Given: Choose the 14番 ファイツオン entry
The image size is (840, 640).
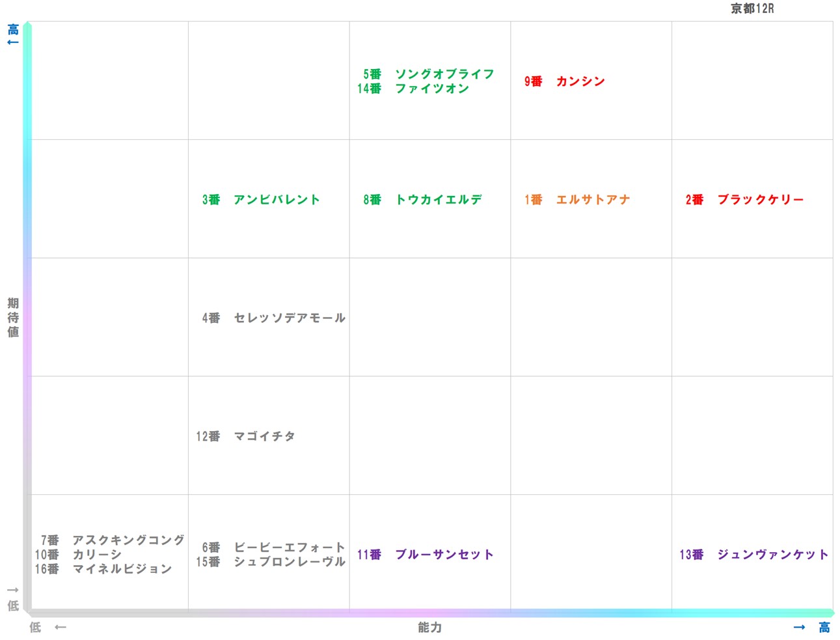Looking at the screenshot, I should pos(413,89).
